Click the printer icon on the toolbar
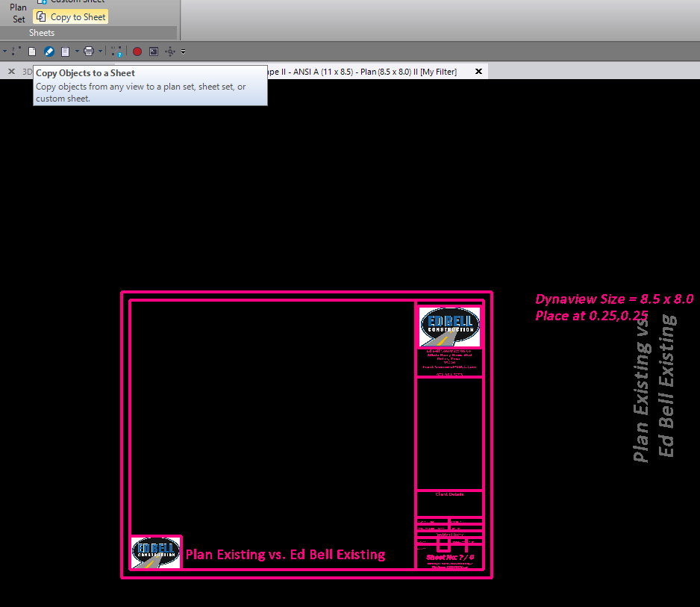The width and height of the screenshot is (700, 607). pos(89,51)
